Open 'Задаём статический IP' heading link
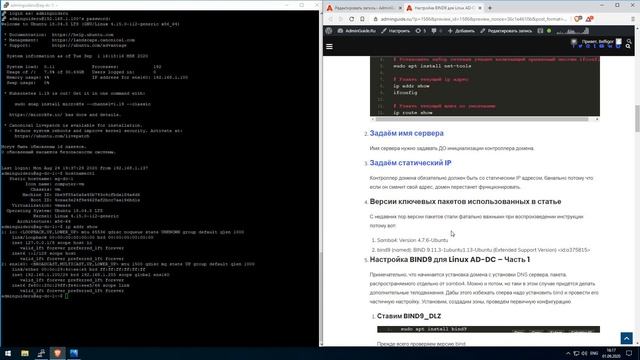This screenshot has height=360, width=640. (x=410, y=163)
